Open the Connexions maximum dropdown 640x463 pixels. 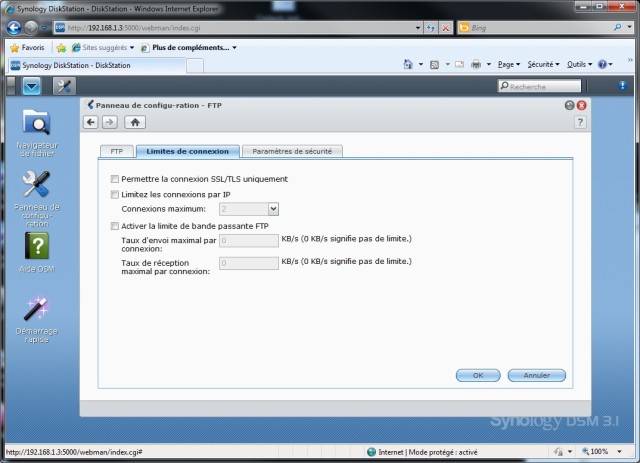pyautogui.click(x=273, y=209)
